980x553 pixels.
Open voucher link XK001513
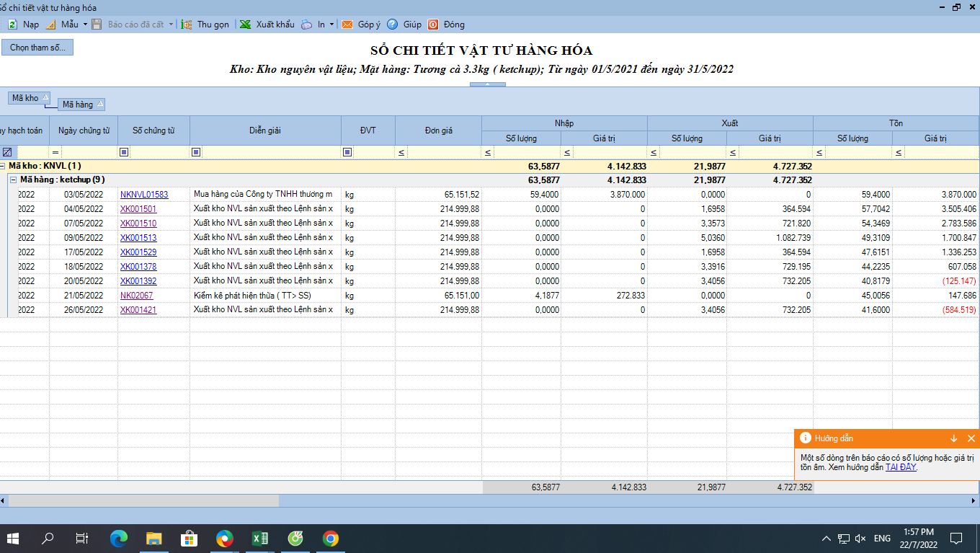pos(138,238)
